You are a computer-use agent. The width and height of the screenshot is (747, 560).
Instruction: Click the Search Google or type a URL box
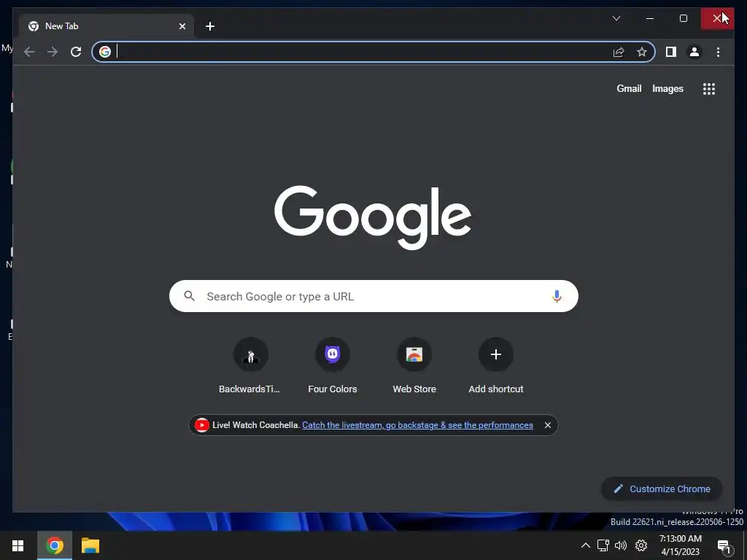click(373, 296)
